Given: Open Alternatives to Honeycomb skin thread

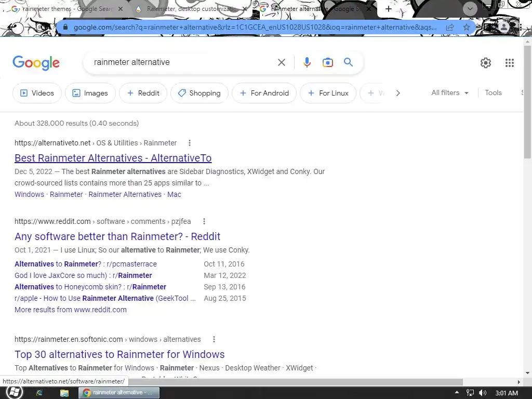Looking at the screenshot, I should [90, 287].
